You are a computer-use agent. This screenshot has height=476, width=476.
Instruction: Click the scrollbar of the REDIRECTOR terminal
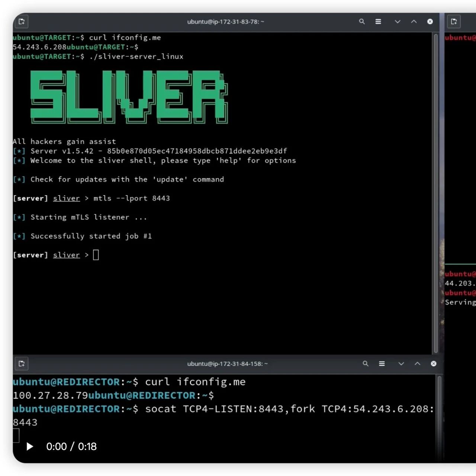click(x=439, y=418)
